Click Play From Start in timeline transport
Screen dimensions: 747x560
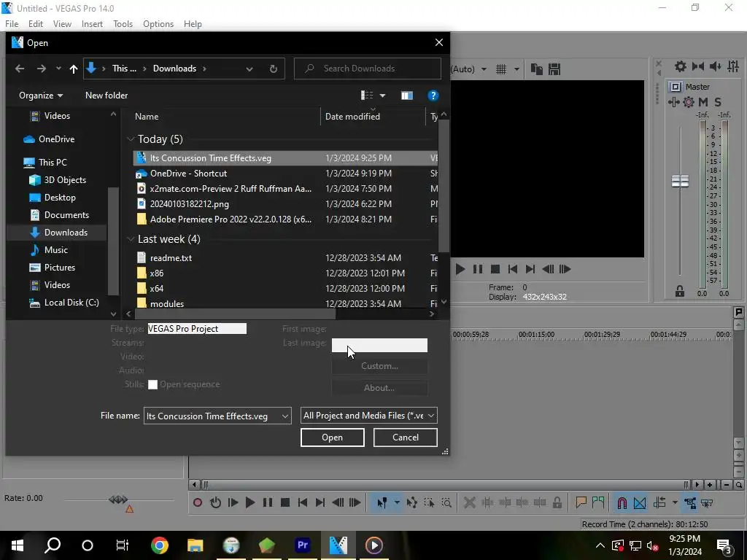coord(233,502)
